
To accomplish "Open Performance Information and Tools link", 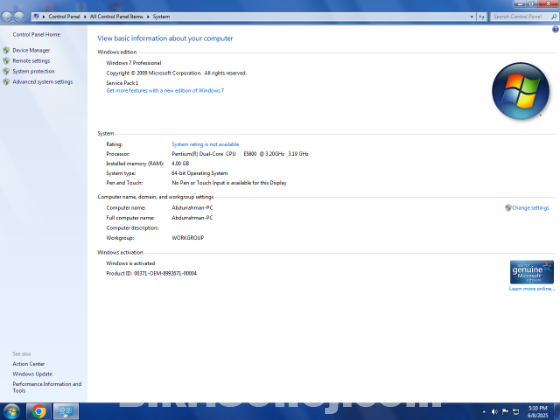I will [47, 387].
